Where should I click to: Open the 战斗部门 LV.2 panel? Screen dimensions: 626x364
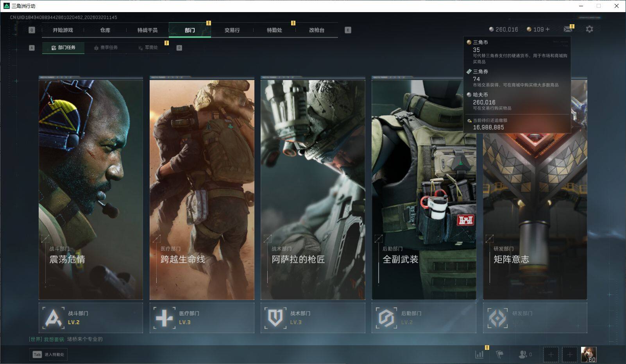coord(91,318)
